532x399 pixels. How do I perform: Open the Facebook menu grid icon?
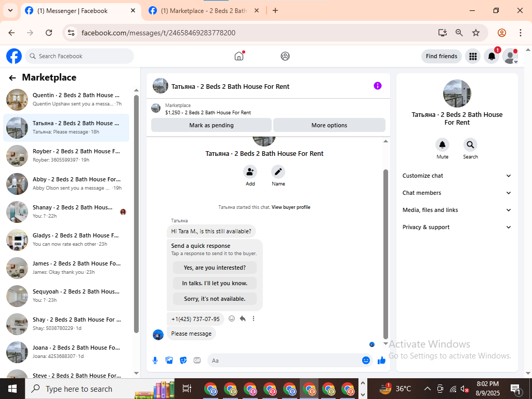(473, 56)
